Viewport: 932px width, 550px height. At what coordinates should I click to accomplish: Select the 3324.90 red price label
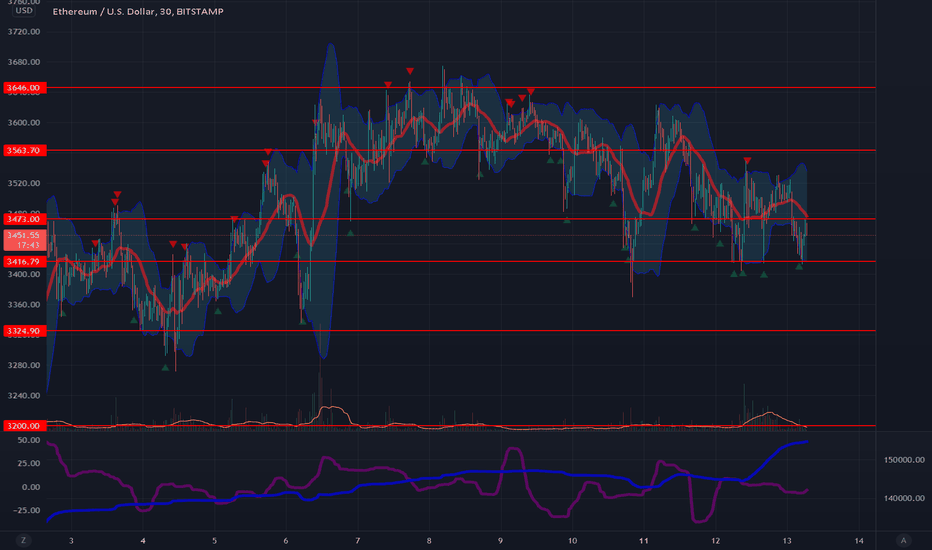[x=24, y=331]
